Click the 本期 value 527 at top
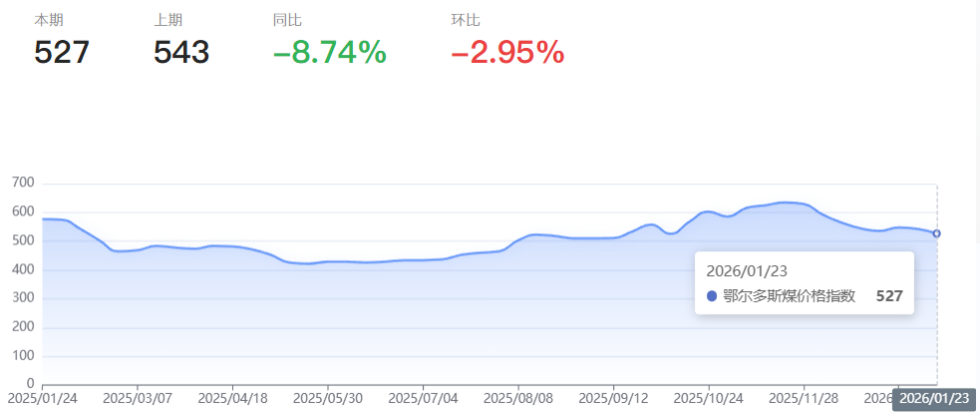 coord(62,52)
